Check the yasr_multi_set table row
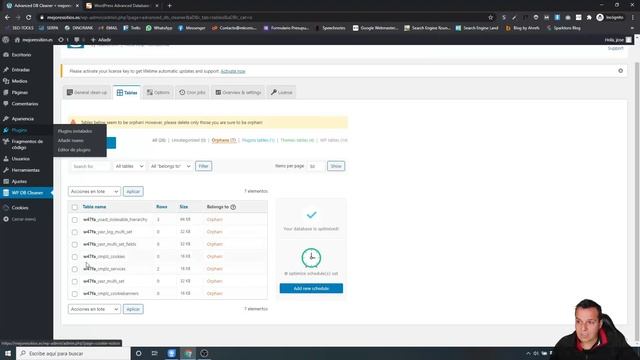The width and height of the screenshot is (640, 360). (x=75, y=282)
